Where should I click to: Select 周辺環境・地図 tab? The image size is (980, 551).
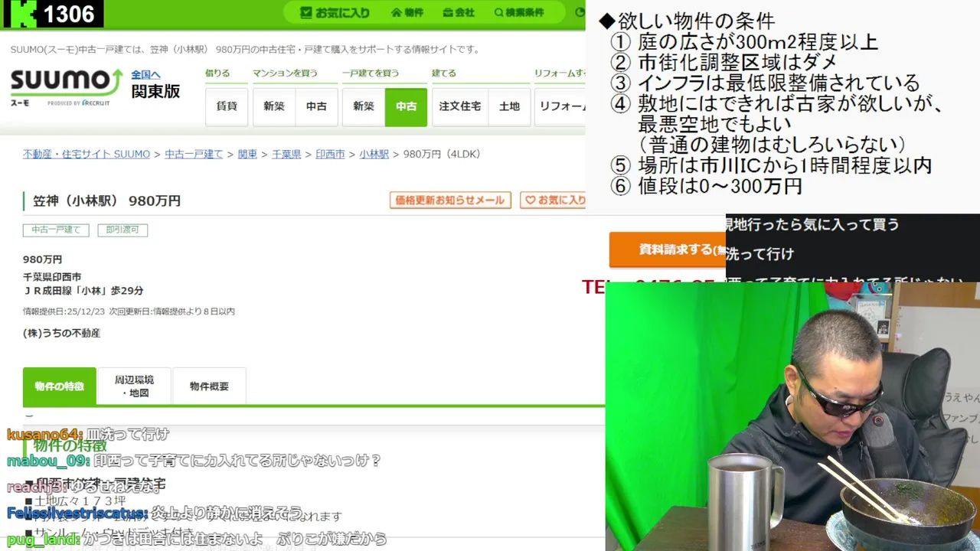pos(134,386)
